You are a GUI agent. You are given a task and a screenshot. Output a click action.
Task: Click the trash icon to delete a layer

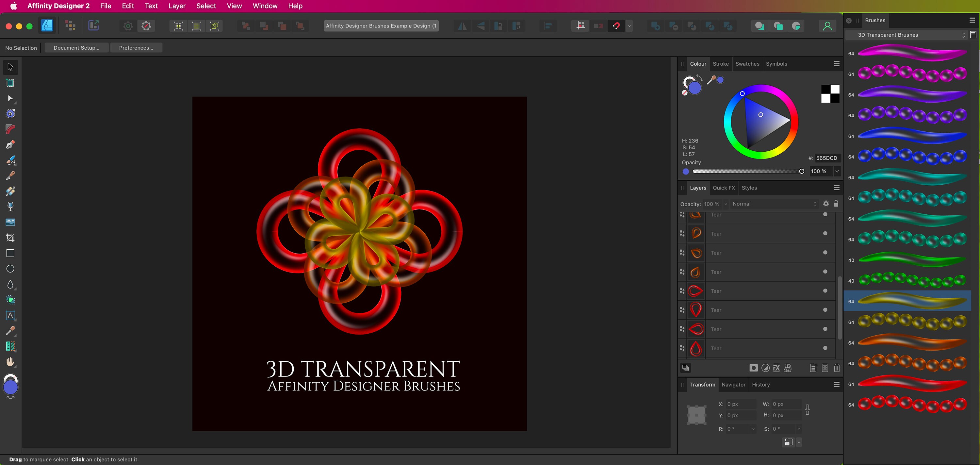[837, 368]
